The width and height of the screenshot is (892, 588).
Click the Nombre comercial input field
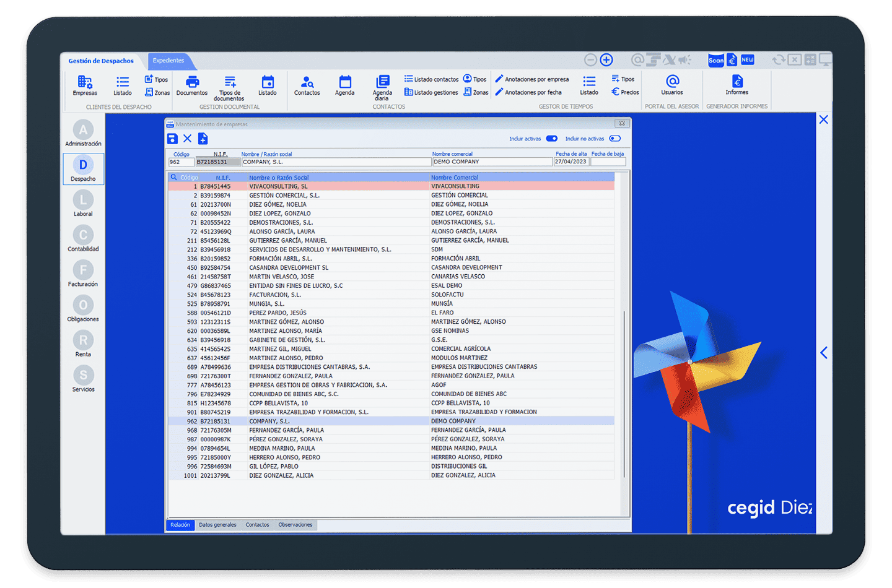492,162
